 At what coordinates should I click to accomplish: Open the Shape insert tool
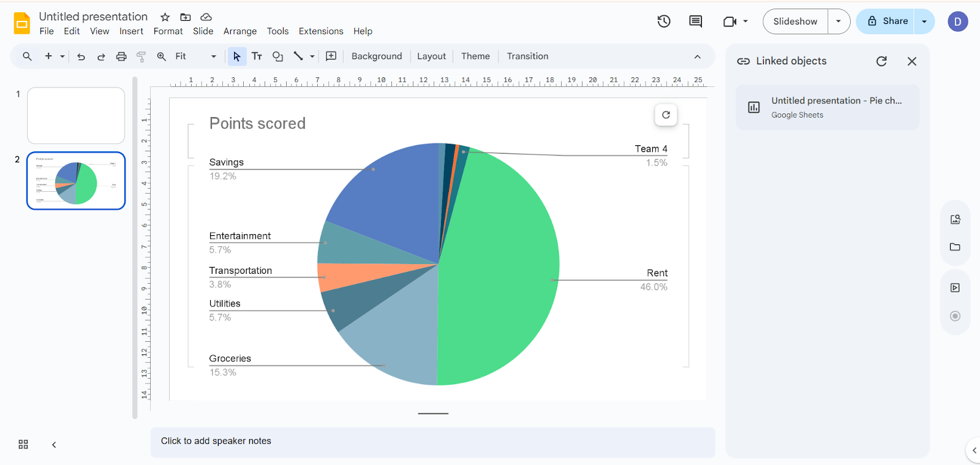[x=277, y=56]
